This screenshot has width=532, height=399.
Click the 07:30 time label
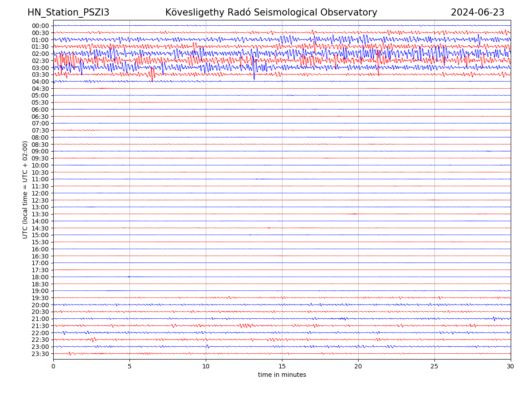coord(40,130)
